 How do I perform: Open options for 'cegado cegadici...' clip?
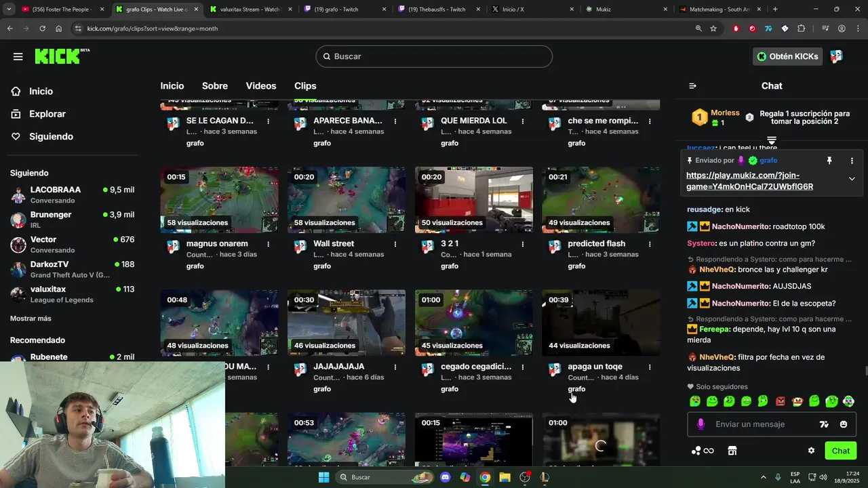click(522, 367)
